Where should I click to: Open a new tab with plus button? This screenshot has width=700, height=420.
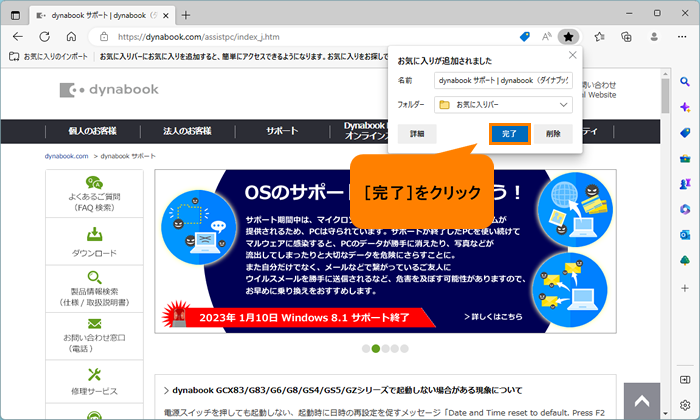(186, 15)
